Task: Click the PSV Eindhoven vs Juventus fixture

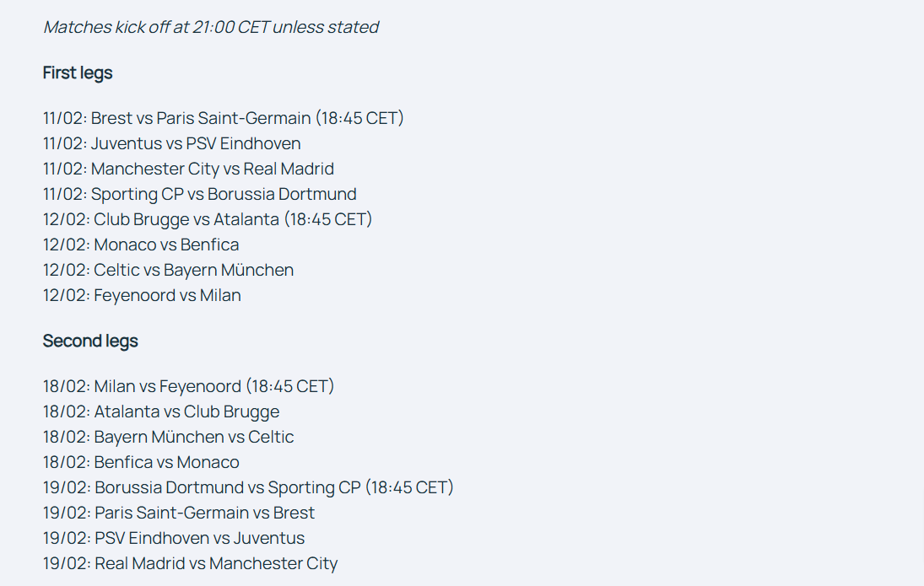Action: click(x=174, y=538)
